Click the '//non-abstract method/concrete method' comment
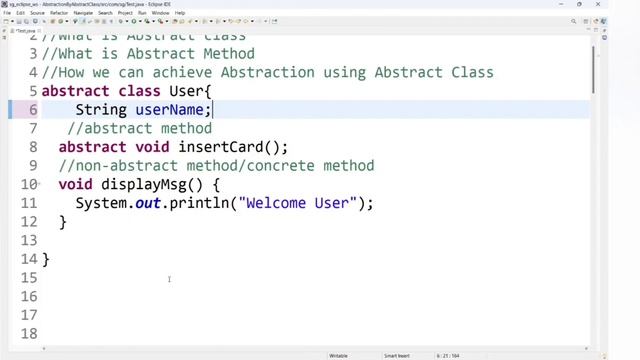Screen dimensions: 640x360 pyautogui.click(x=216, y=166)
